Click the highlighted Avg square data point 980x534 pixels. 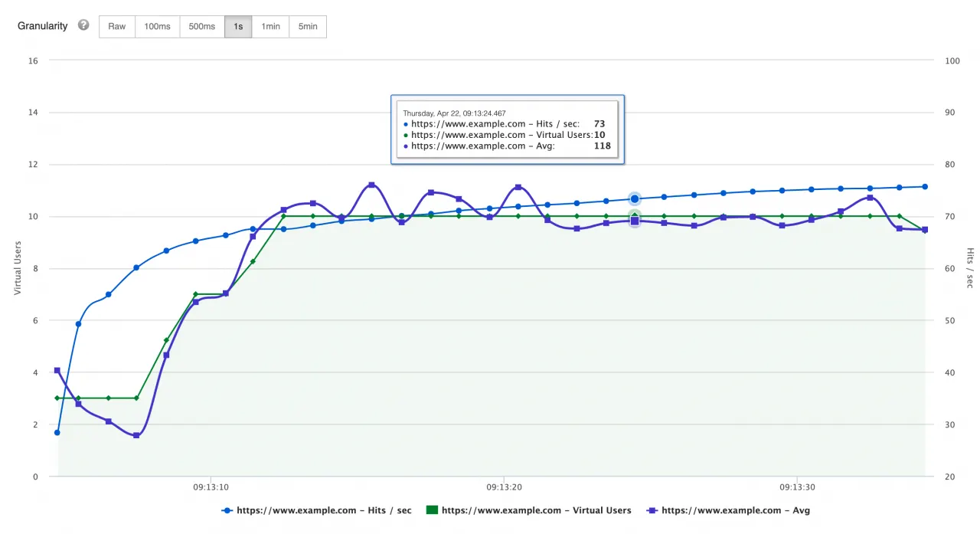click(x=635, y=221)
